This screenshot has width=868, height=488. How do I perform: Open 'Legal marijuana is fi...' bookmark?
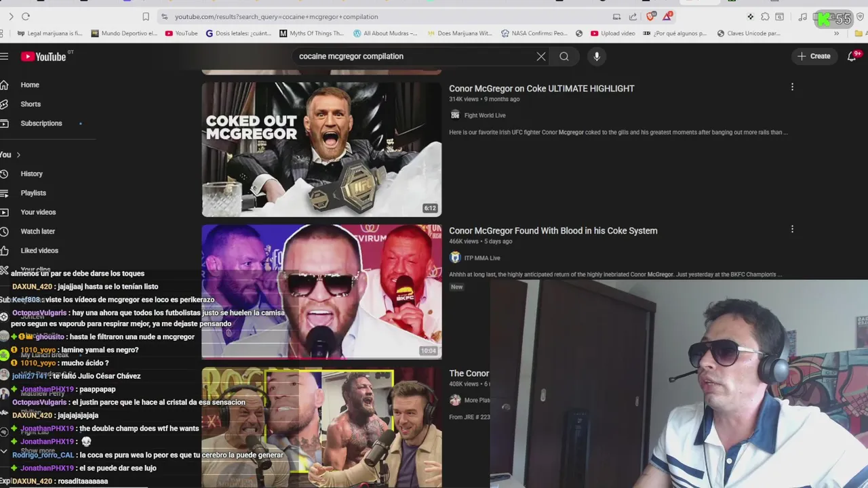click(50, 33)
